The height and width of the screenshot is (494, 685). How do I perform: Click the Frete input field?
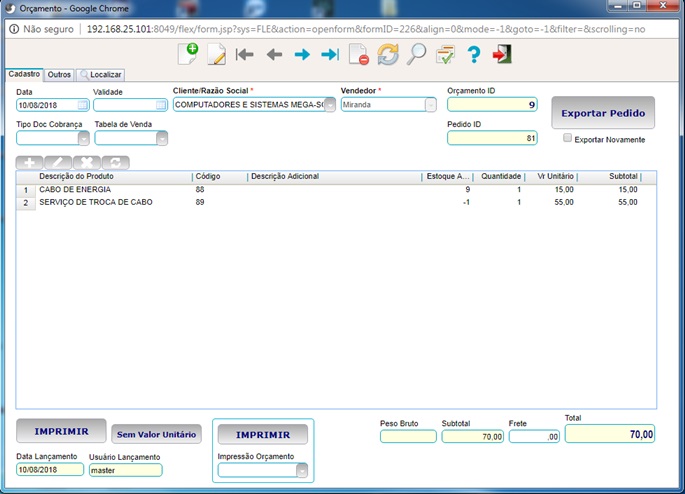tap(534, 436)
